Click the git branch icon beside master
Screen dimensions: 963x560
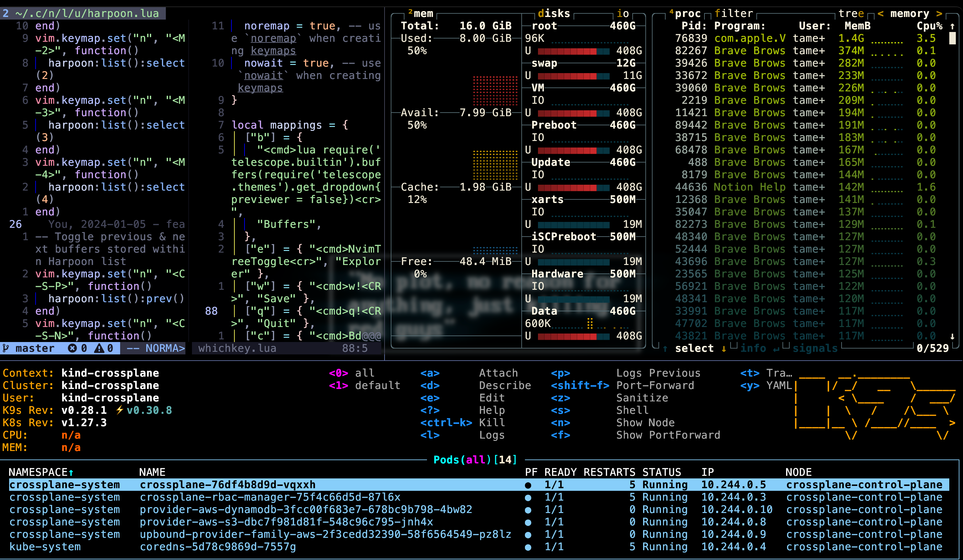tap(6, 348)
